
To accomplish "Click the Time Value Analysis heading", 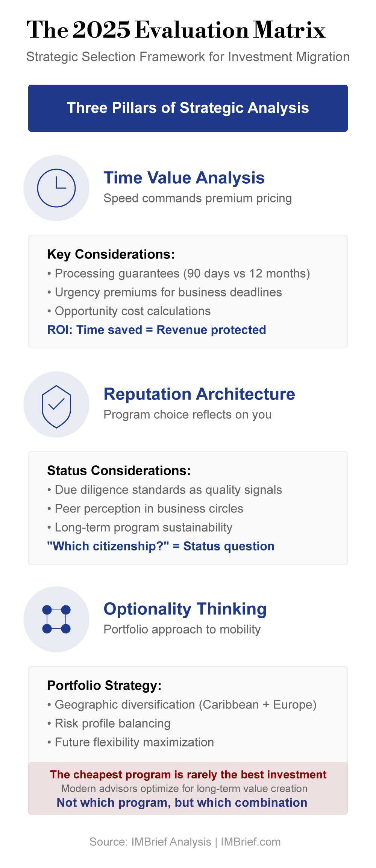I will pyautogui.click(x=184, y=178).
